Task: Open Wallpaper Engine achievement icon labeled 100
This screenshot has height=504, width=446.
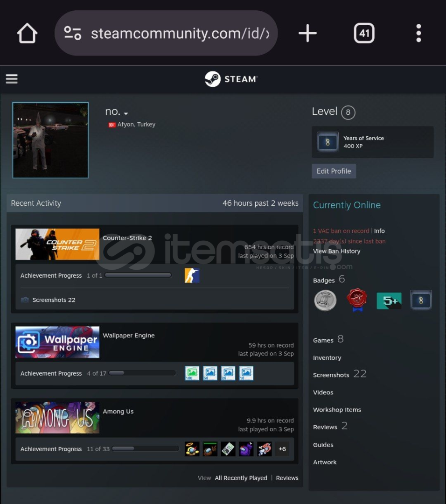Action: (192, 373)
